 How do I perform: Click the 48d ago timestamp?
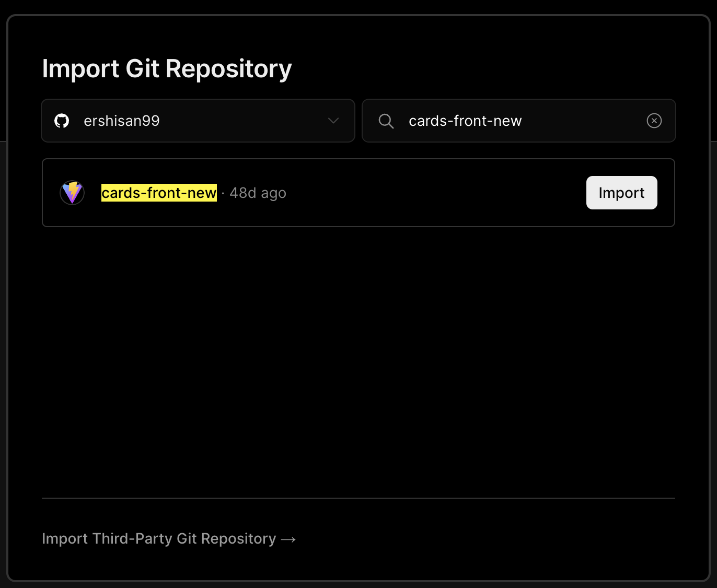(x=258, y=193)
